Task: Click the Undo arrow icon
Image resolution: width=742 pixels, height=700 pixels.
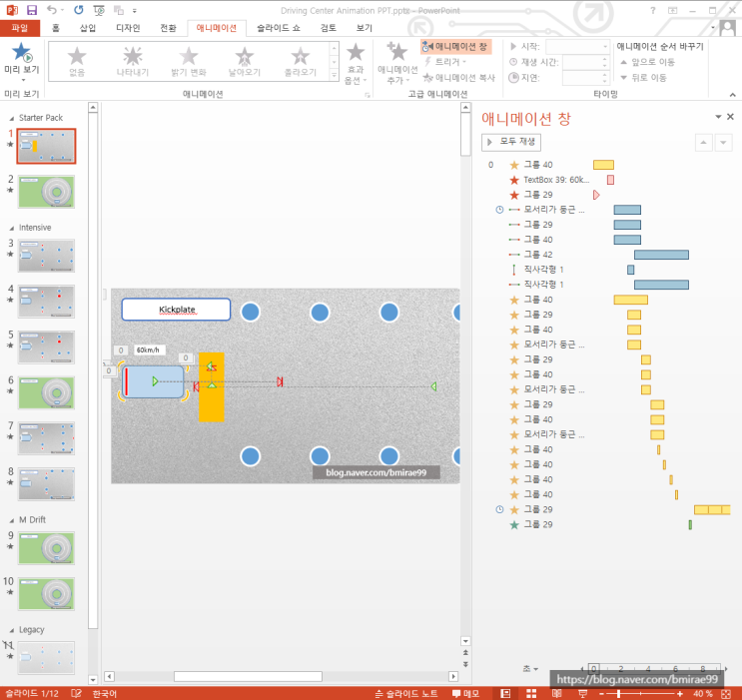Action: tap(52, 10)
